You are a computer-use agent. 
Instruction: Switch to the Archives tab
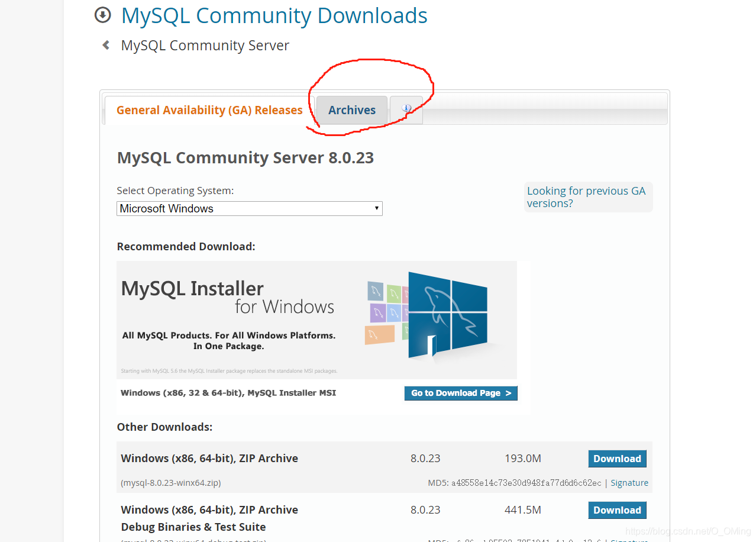click(x=352, y=110)
